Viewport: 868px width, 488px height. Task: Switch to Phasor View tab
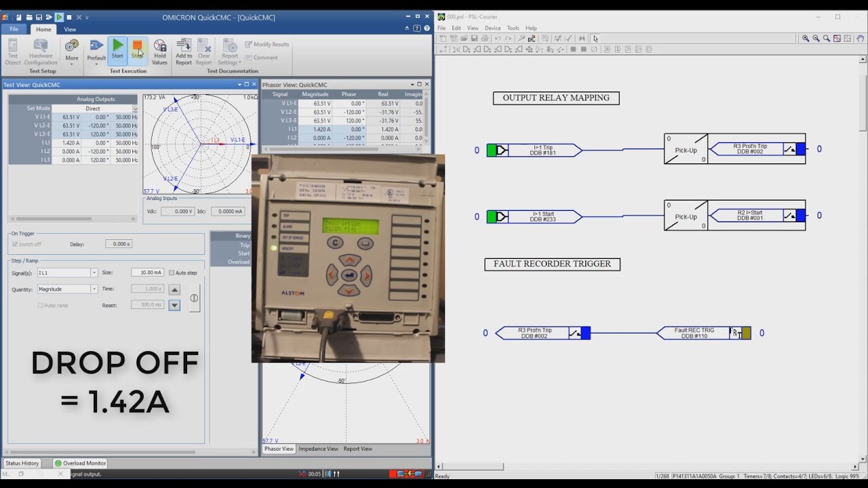(279, 449)
